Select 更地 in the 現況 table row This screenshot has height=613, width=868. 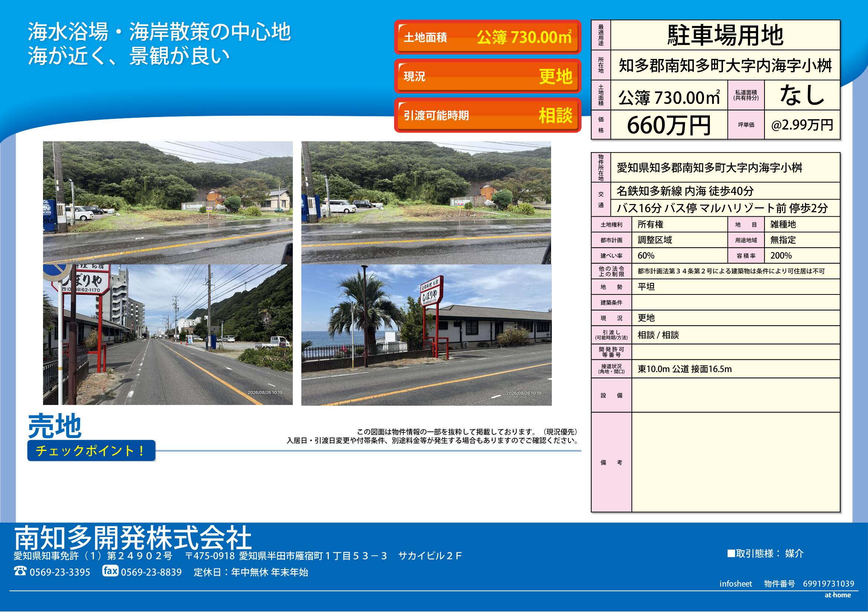pos(646,319)
